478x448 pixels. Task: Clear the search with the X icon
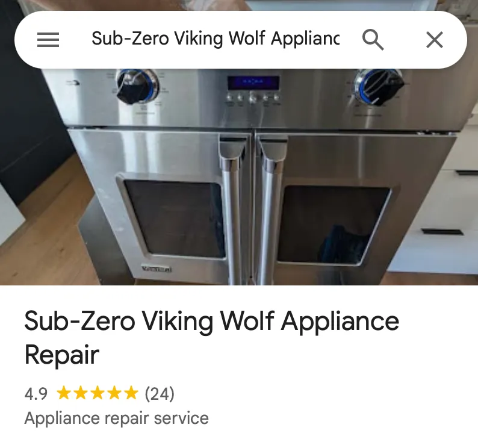(x=435, y=40)
